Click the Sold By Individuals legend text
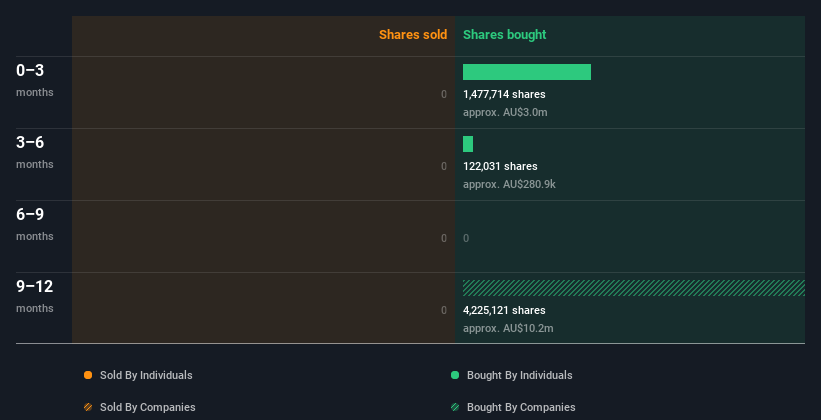 (x=146, y=375)
